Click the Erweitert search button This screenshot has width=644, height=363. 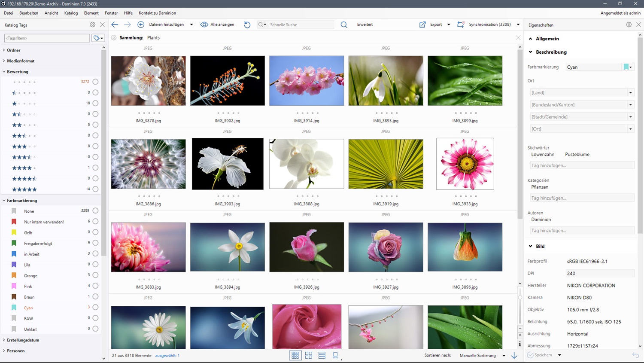(x=365, y=24)
